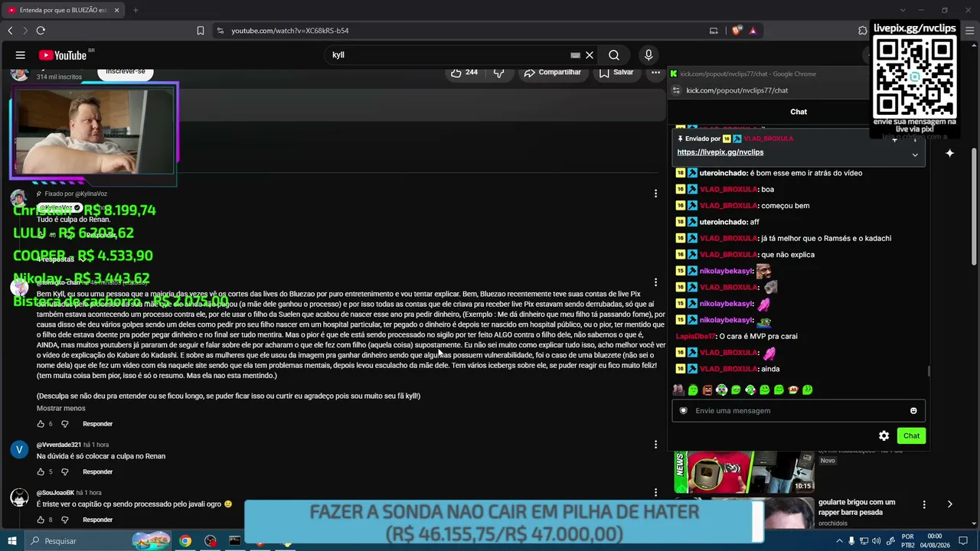Bookmark this page in the address bar
This screenshot has height=551, width=980.
[201, 31]
